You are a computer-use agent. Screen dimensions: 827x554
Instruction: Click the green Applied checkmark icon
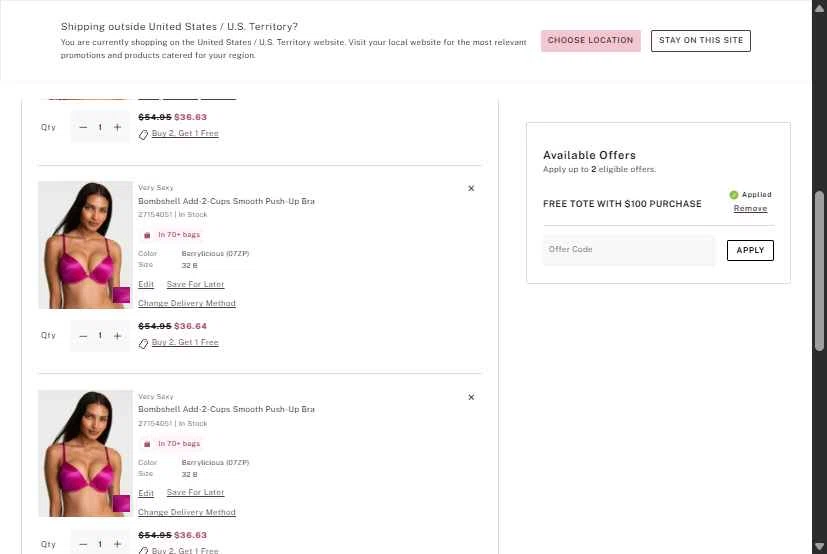click(x=734, y=195)
